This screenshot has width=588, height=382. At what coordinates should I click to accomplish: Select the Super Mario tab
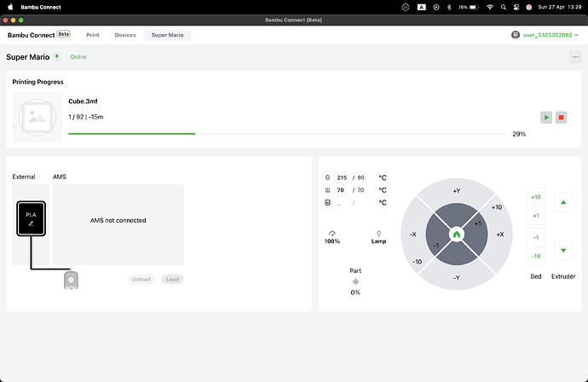(167, 35)
